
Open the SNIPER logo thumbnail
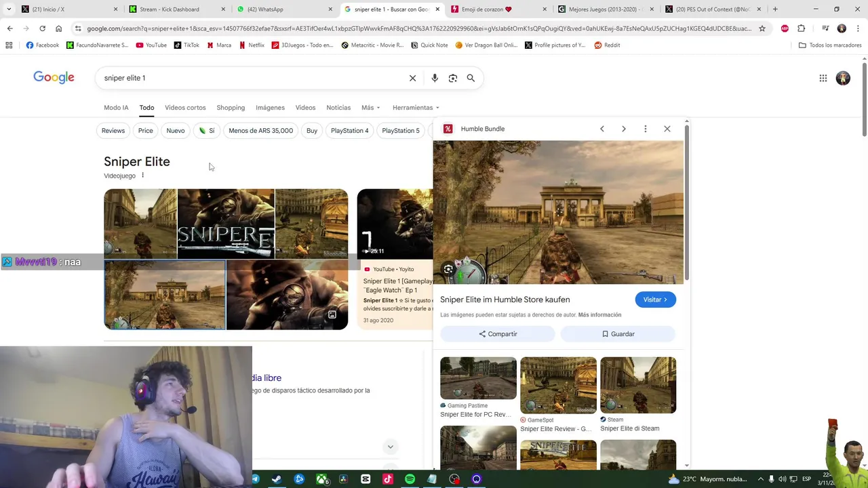click(x=226, y=224)
